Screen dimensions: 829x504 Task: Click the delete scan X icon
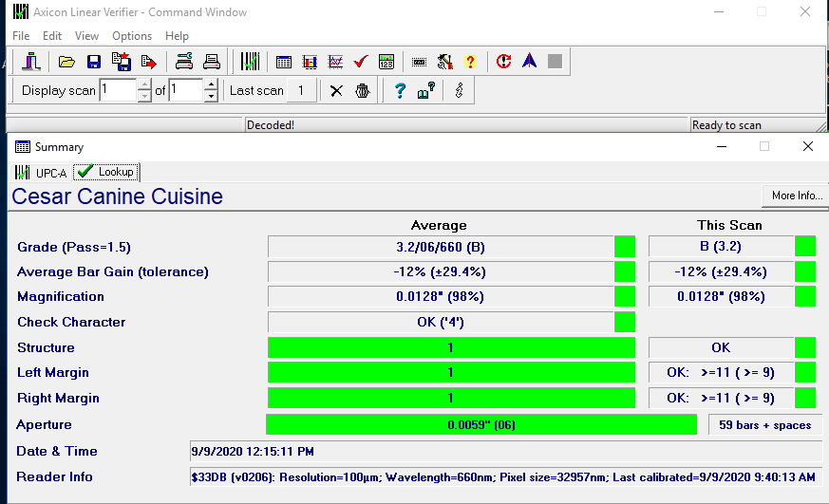click(335, 91)
